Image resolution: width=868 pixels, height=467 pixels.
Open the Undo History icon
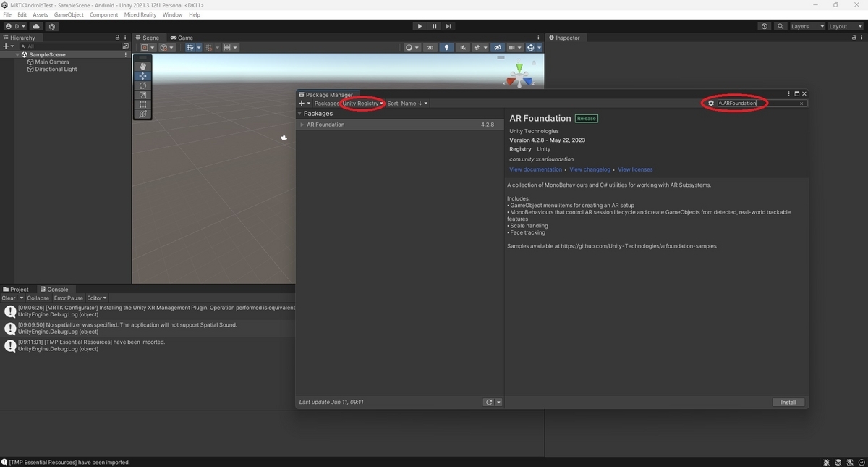point(765,26)
